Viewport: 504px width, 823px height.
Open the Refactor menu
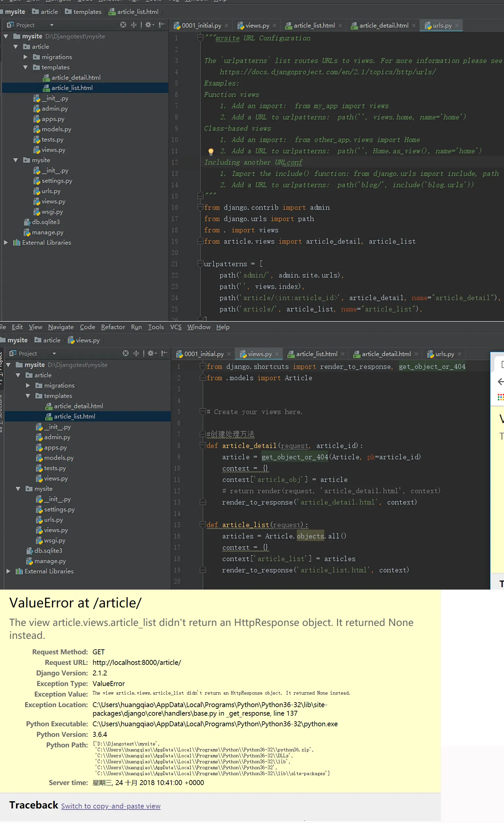(x=113, y=327)
